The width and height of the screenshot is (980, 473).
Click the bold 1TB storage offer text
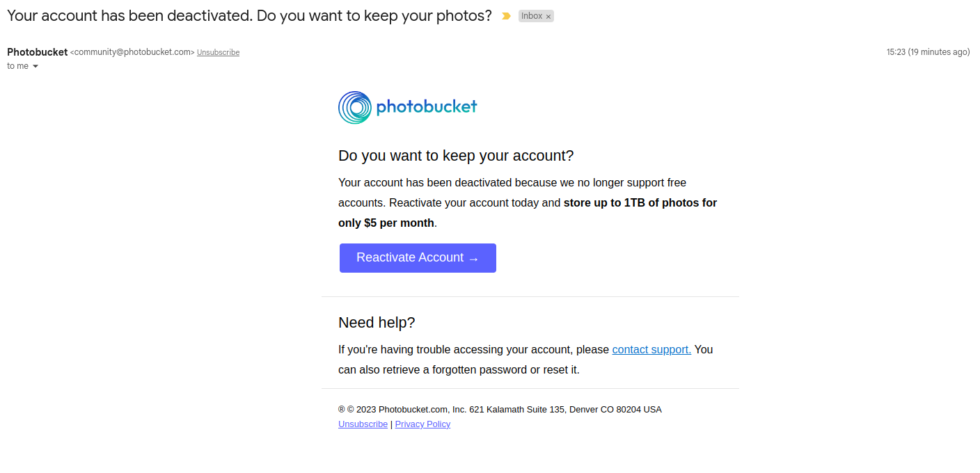coord(528,213)
